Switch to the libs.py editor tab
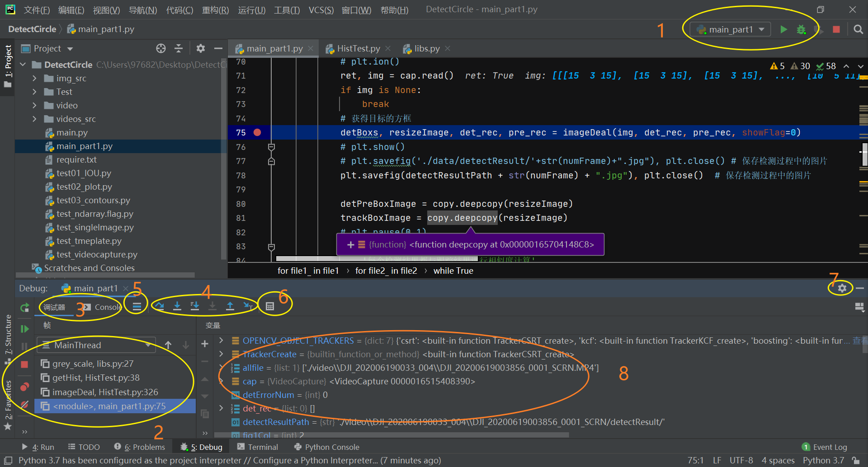This screenshot has width=868, height=467. pos(427,48)
